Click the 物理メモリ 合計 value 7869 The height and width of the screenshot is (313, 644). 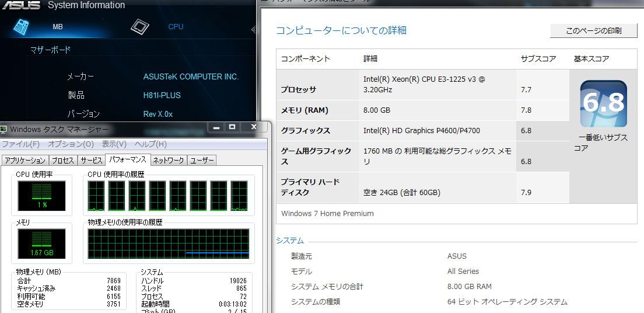[x=114, y=281]
